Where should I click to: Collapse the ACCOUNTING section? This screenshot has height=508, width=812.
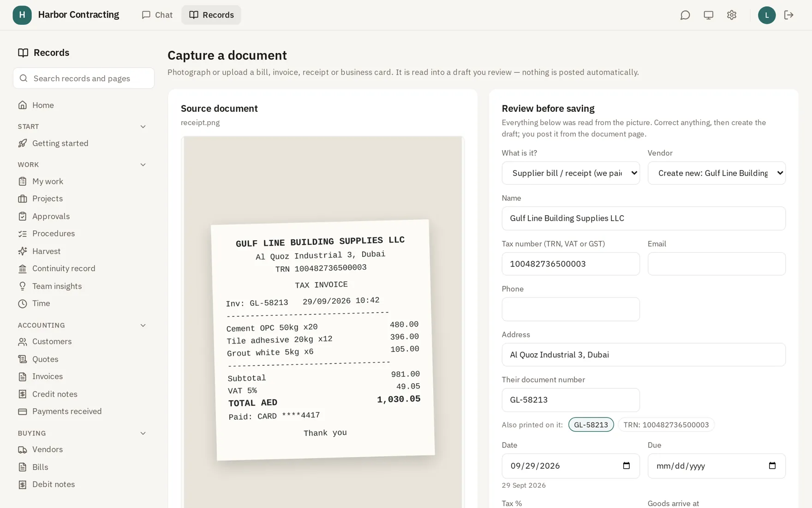click(x=143, y=326)
